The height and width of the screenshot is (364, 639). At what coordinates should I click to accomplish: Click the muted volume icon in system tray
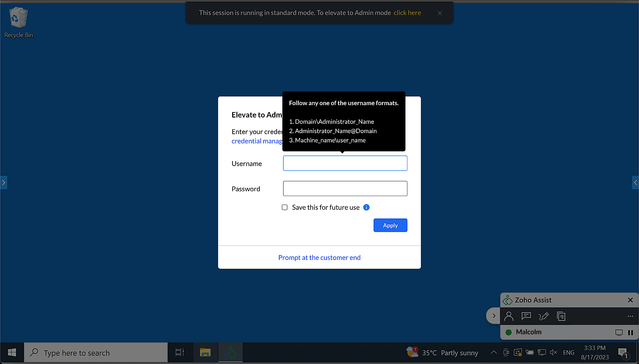[553, 352]
